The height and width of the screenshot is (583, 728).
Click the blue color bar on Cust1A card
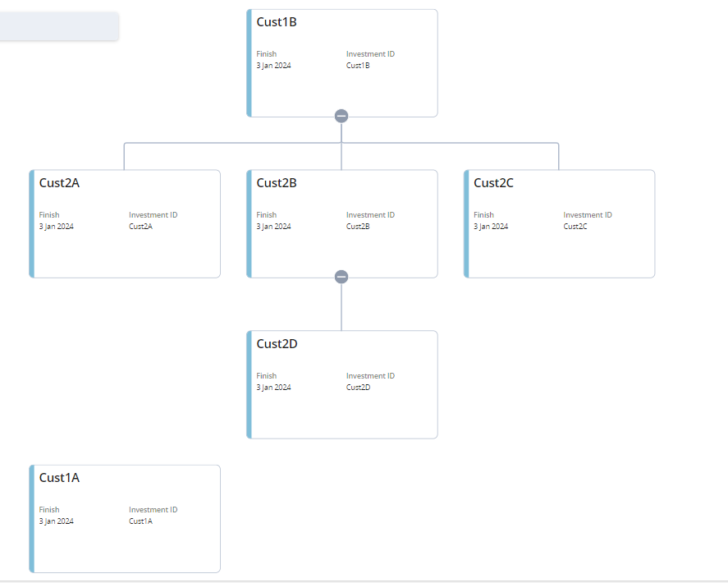pos(32,519)
